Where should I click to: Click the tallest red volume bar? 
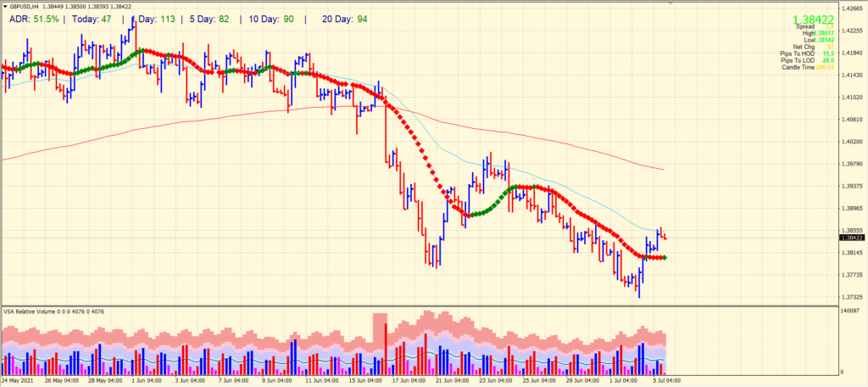(x=386, y=348)
